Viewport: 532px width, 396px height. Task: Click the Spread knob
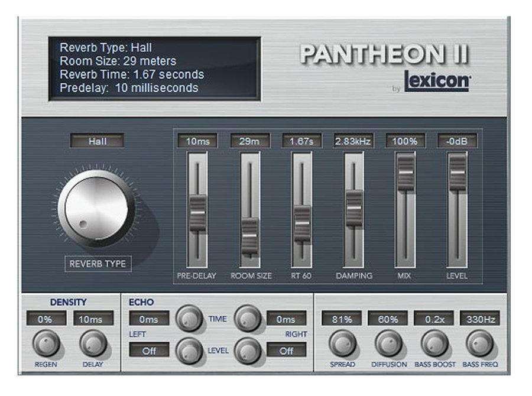(x=342, y=343)
